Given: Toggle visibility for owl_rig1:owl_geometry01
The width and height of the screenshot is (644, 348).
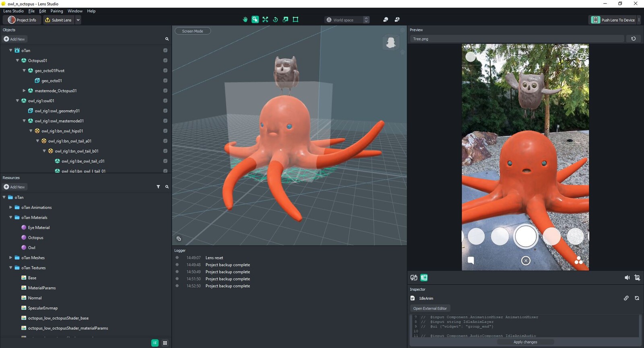Looking at the screenshot, I should pos(165,111).
